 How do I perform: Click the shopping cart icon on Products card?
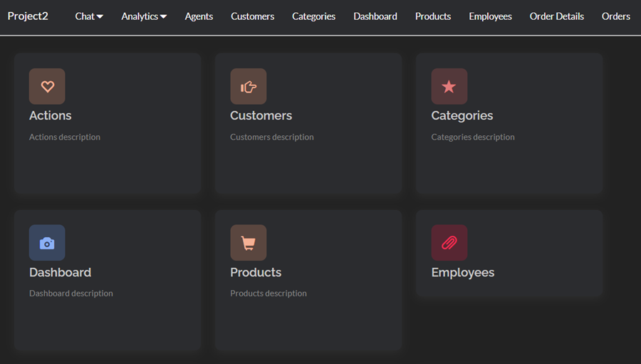(248, 243)
